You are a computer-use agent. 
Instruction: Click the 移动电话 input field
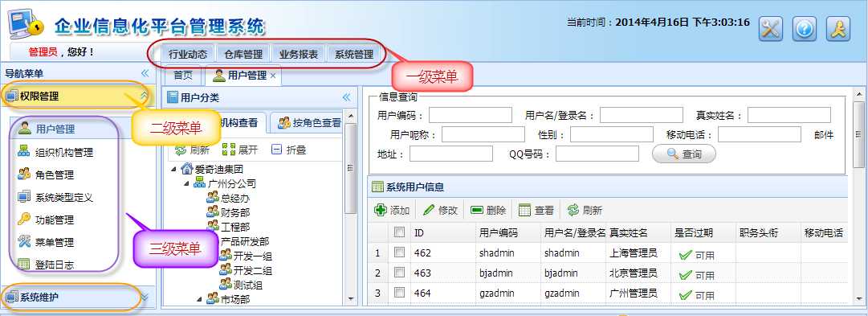tap(760, 135)
